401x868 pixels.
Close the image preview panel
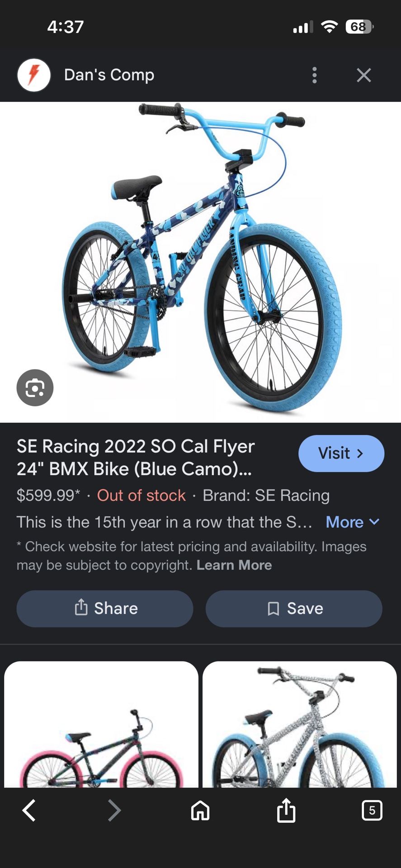coord(363,75)
